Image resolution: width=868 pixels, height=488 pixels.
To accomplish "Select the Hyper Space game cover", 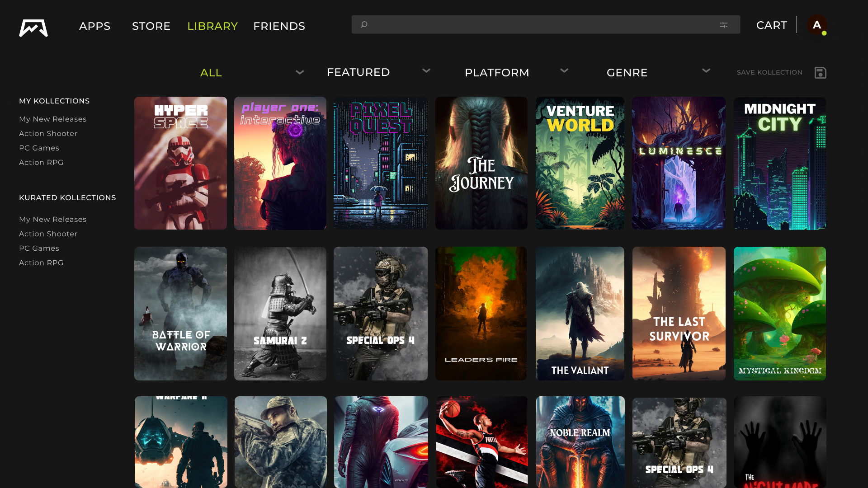I will click(x=180, y=163).
